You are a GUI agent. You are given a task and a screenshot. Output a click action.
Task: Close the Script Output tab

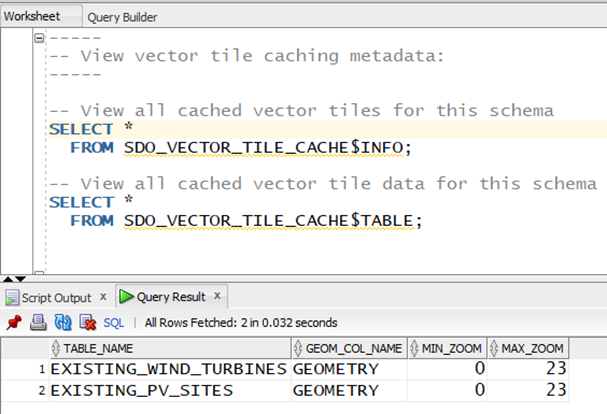pos(103,297)
